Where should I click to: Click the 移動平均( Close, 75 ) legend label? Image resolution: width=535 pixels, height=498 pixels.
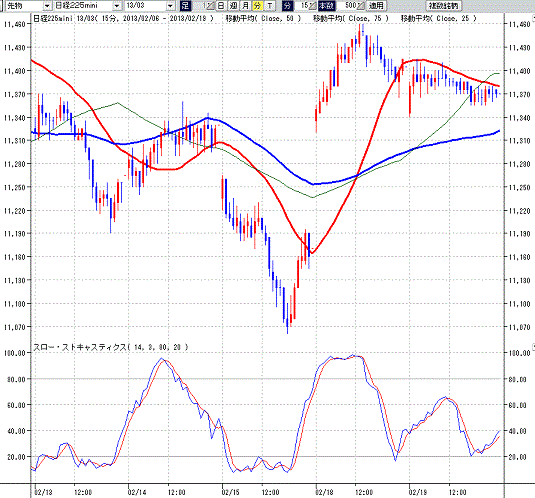coord(351,18)
